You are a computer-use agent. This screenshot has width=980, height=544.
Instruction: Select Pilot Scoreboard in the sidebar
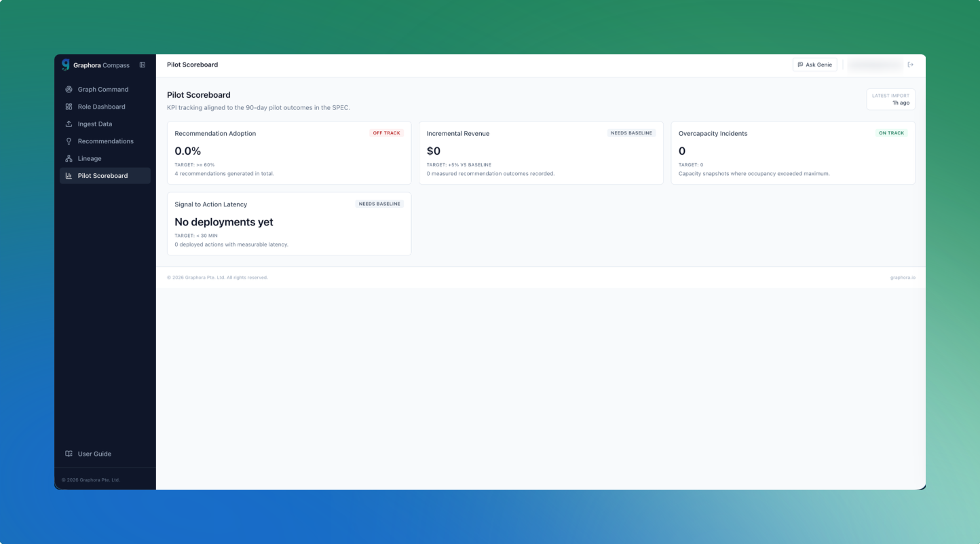105,176
